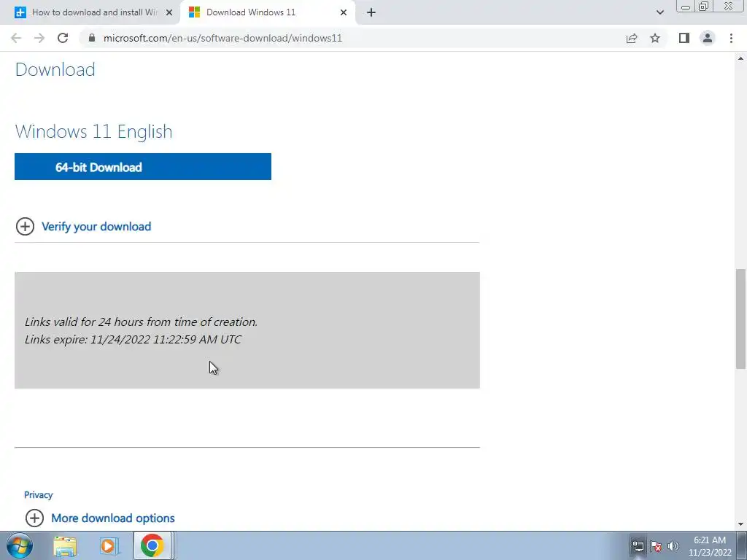
Task: Click the Download section heading
Action: tap(55, 69)
